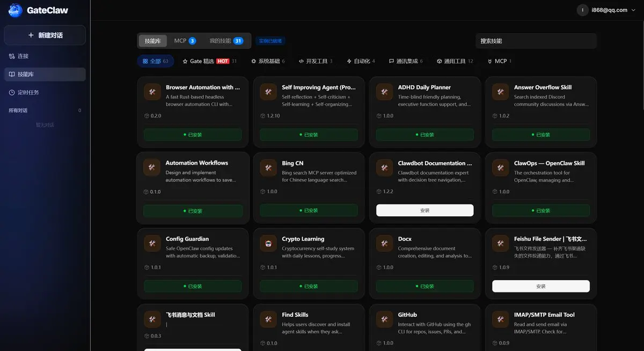
Task: Click 已安装 button on Config Guardian
Action: 193,286
